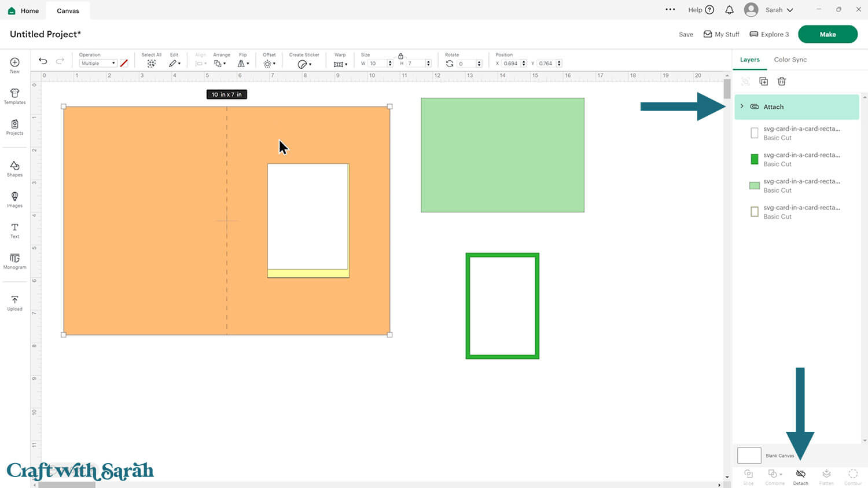Click Save in the header

click(686, 35)
